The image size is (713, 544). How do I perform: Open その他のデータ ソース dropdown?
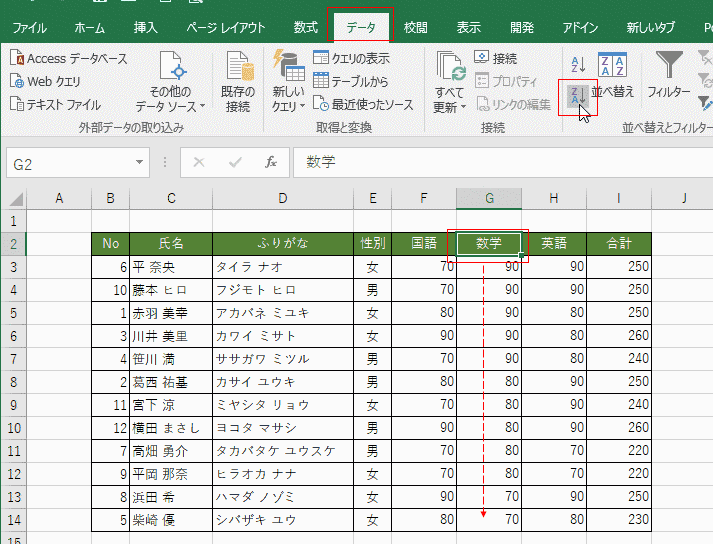click(x=171, y=82)
